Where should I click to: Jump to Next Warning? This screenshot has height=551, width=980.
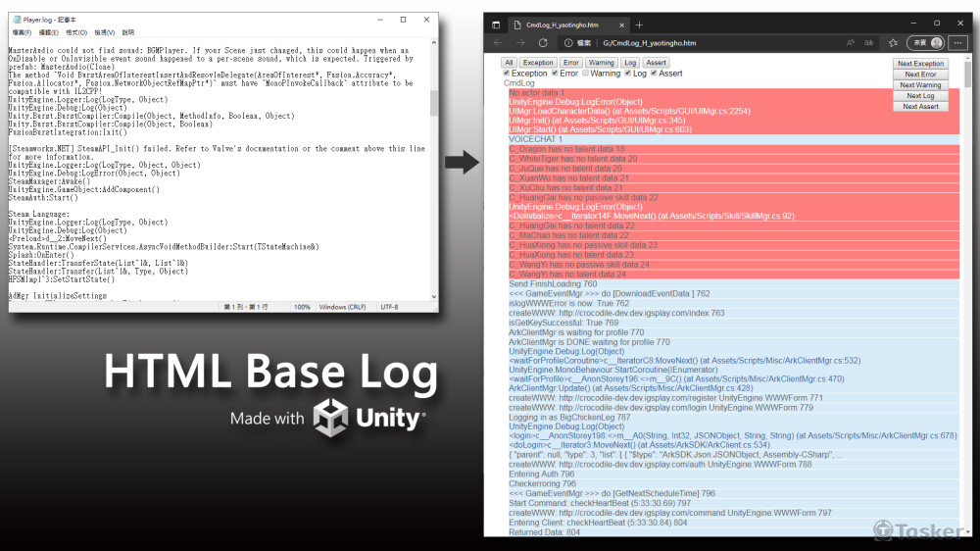tap(920, 85)
